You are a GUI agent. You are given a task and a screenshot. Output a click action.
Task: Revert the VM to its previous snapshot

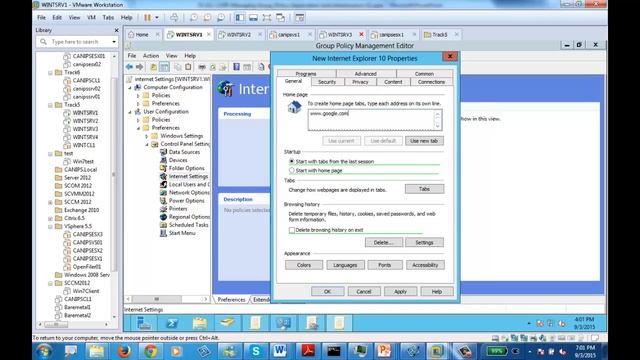coord(207,18)
